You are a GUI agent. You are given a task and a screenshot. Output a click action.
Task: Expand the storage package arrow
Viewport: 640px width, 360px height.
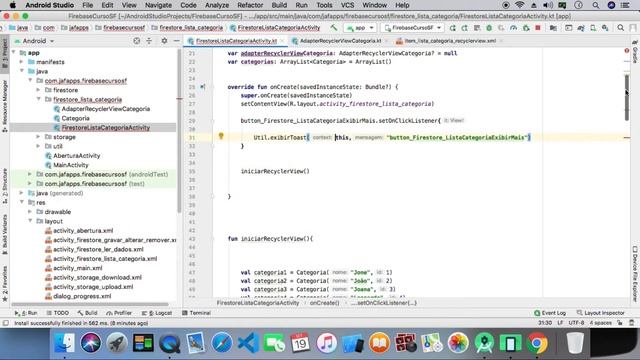(x=38, y=137)
